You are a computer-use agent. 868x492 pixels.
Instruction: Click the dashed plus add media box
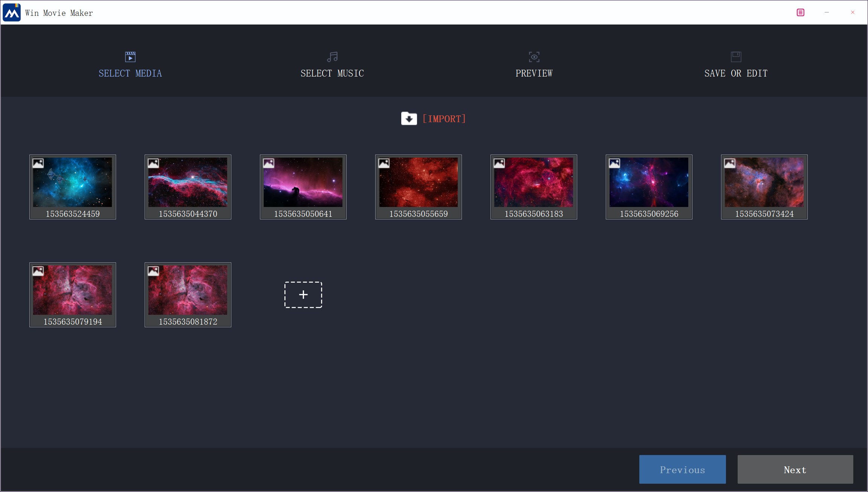click(x=303, y=295)
